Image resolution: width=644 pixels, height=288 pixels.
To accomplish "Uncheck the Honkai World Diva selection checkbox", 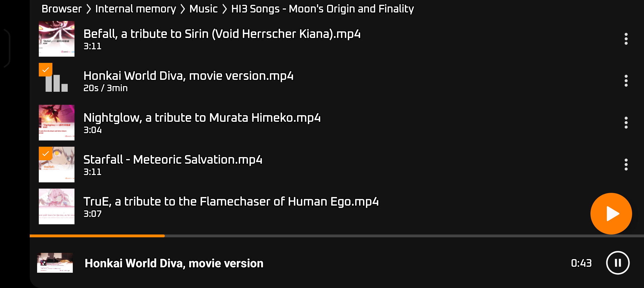I will tap(46, 70).
